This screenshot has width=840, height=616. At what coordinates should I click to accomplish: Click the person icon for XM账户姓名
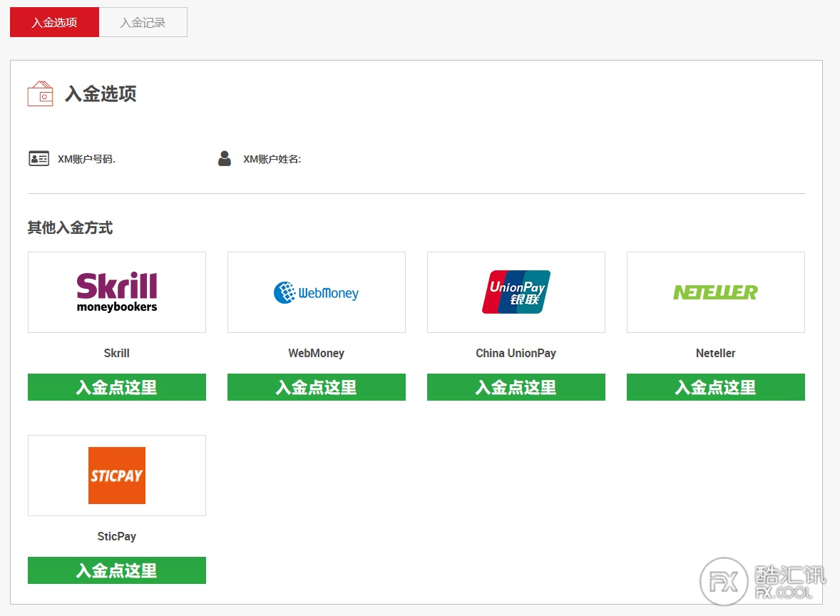(x=225, y=158)
